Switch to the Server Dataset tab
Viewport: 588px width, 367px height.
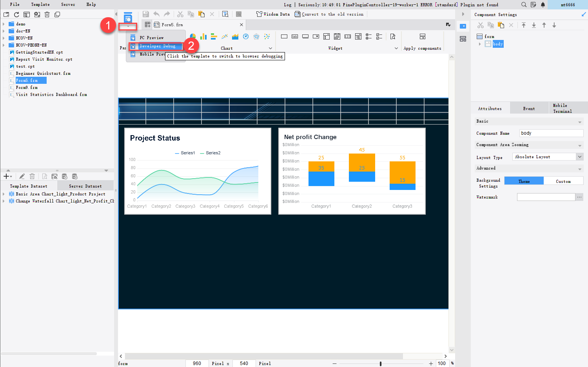pos(85,186)
